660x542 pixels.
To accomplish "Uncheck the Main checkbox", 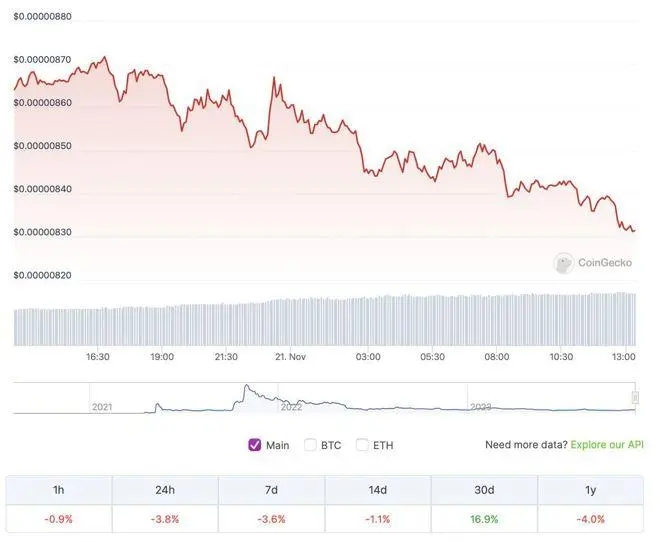I will click(255, 445).
